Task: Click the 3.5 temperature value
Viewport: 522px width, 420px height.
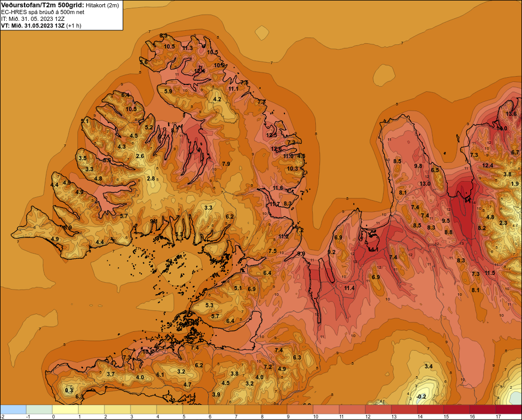Action: (x=82, y=158)
